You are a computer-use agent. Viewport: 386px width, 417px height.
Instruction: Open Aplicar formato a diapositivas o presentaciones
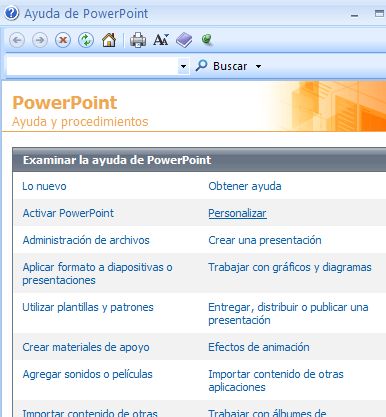coord(97,273)
